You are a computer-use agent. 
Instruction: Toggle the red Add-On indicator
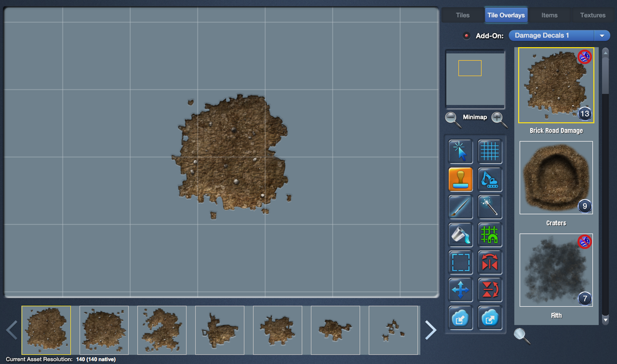pos(466,36)
